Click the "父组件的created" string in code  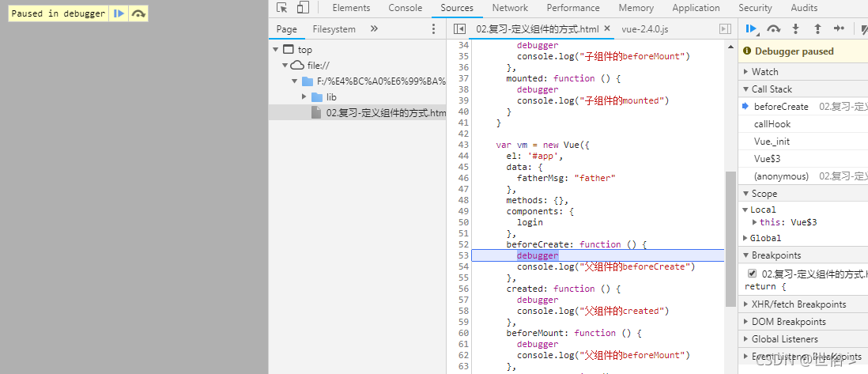click(x=623, y=311)
